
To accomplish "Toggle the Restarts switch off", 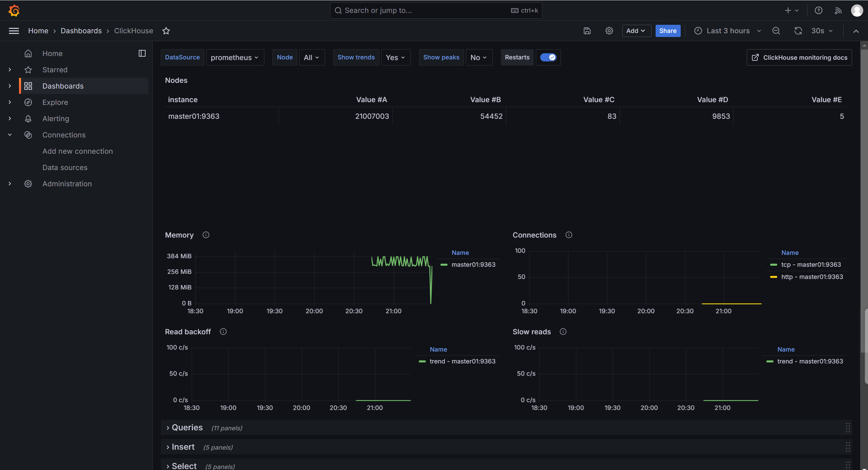I will [x=548, y=57].
